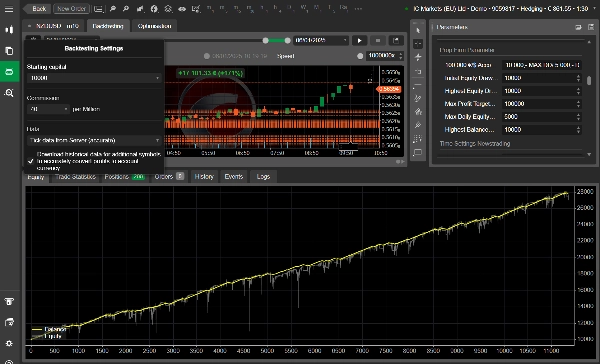Open the Trade section in the sidebar
The width and height of the screenshot is (600, 364).
pos(9,30)
